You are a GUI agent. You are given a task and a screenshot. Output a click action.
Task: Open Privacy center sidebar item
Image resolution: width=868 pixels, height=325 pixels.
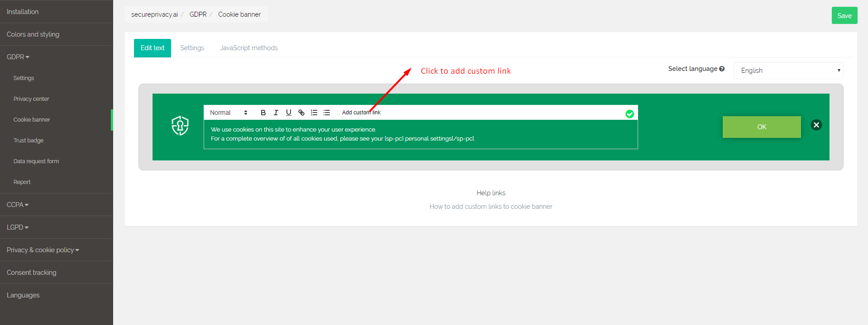click(x=31, y=99)
